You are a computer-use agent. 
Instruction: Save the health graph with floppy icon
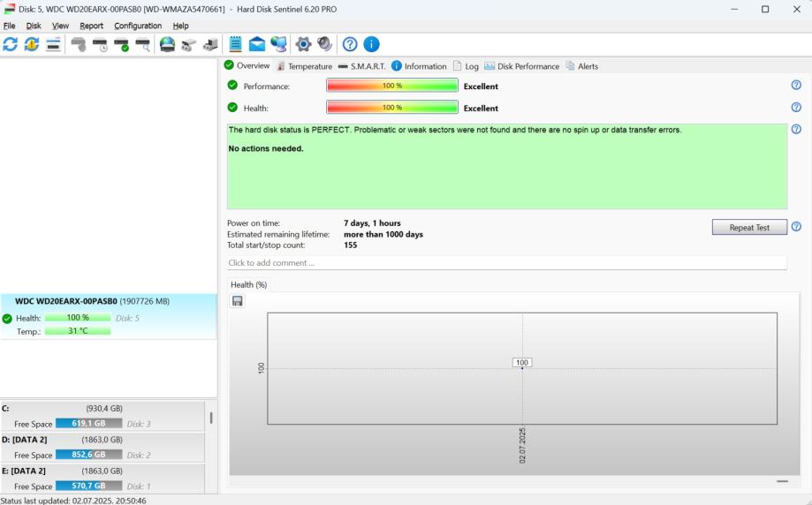pyautogui.click(x=238, y=301)
